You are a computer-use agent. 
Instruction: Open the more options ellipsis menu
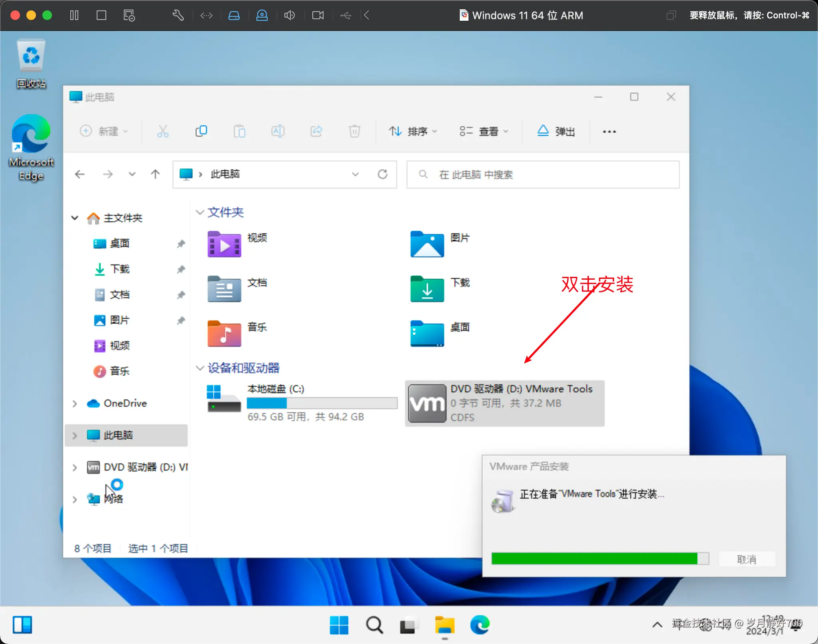[x=609, y=131]
